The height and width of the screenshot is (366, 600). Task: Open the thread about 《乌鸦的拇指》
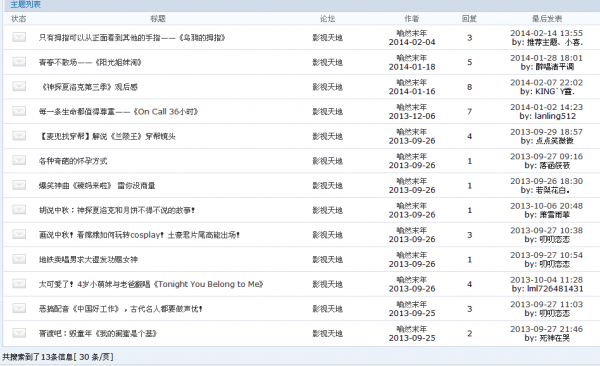[132, 38]
